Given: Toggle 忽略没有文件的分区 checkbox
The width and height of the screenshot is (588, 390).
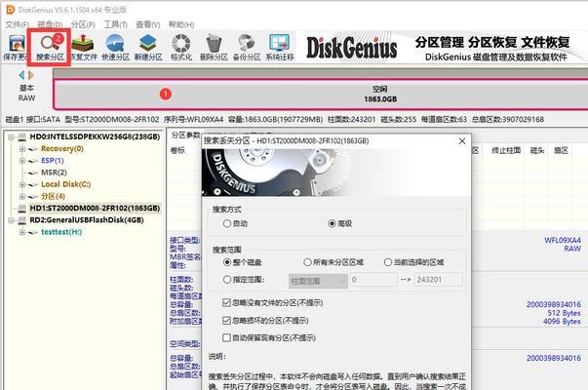Looking at the screenshot, I should (226, 302).
